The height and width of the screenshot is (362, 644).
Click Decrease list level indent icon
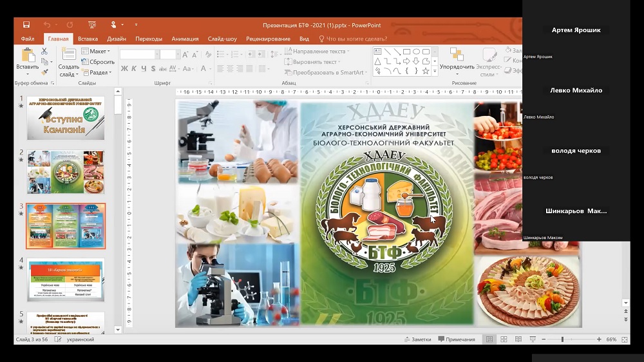(x=251, y=54)
